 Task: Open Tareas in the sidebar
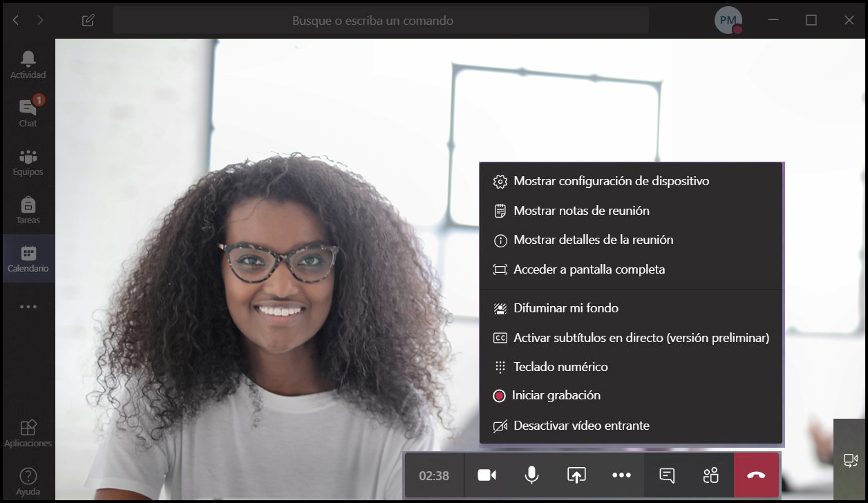pos(28,209)
